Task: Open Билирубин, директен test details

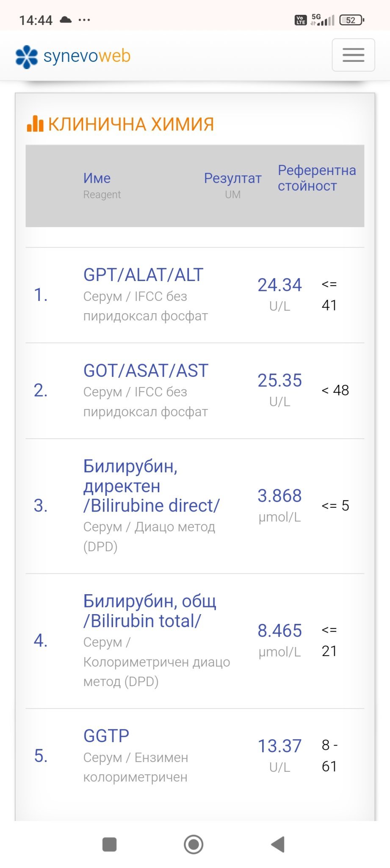Action: [x=151, y=486]
